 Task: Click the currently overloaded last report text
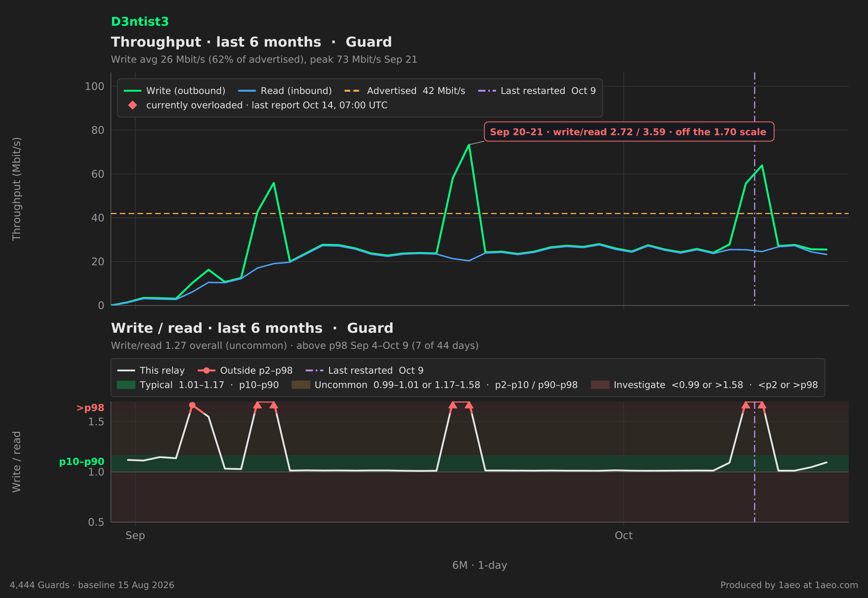click(x=267, y=105)
